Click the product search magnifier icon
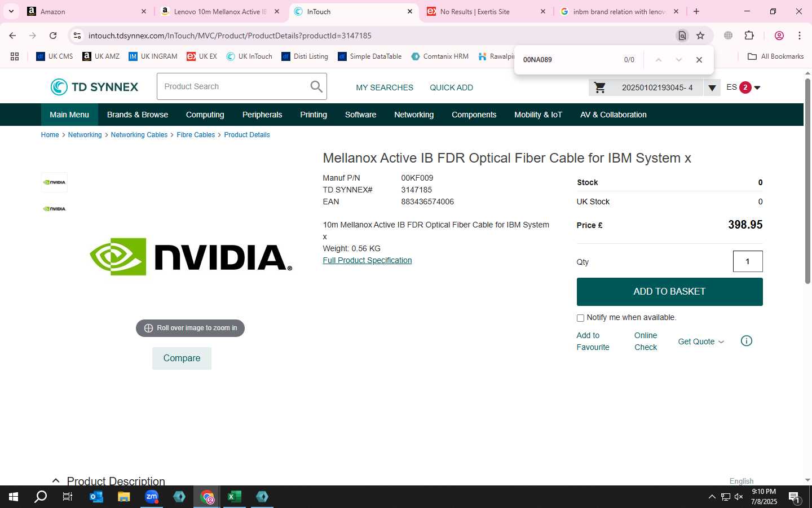 tap(316, 86)
